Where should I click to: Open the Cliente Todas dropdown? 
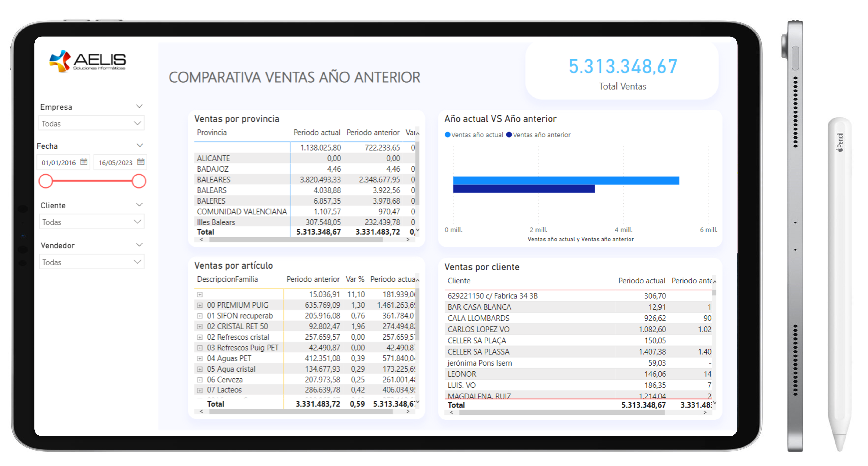92,222
